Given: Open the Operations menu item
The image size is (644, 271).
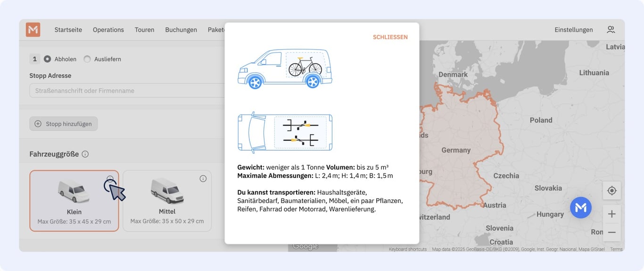Looking at the screenshot, I should coord(108,30).
